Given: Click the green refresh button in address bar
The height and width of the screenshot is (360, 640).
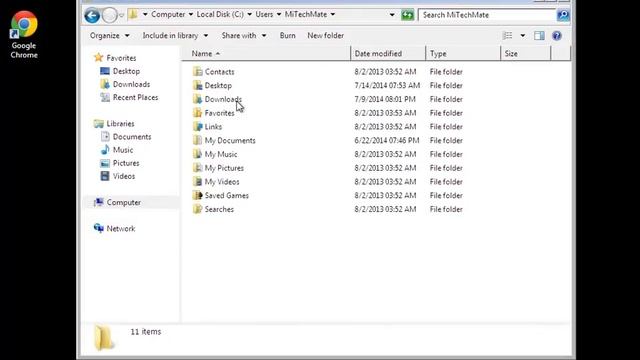Looking at the screenshot, I should point(407,15).
